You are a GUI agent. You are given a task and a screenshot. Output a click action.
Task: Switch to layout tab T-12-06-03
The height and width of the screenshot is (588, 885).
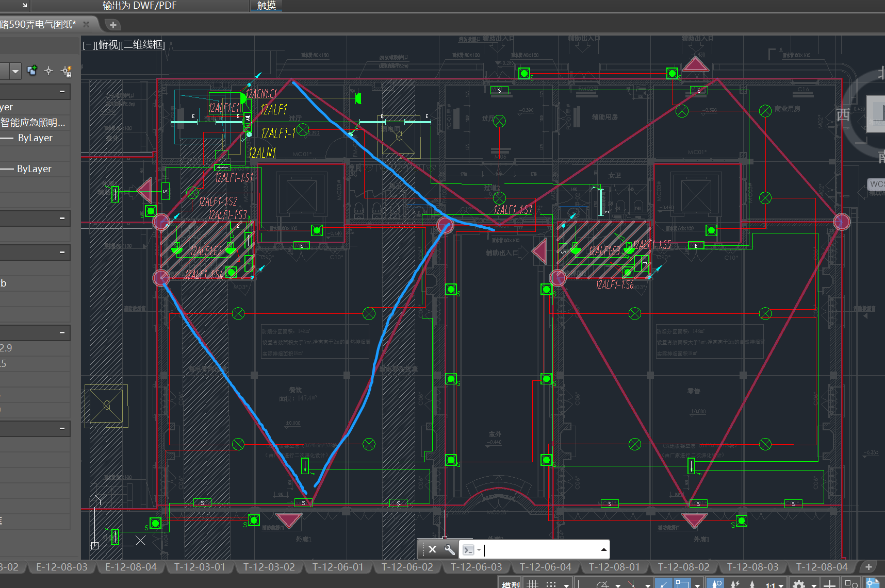point(477,567)
